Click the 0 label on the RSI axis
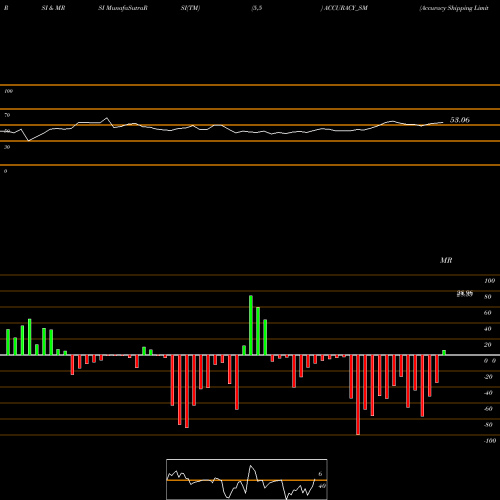This screenshot has height=500, width=500. [5, 171]
